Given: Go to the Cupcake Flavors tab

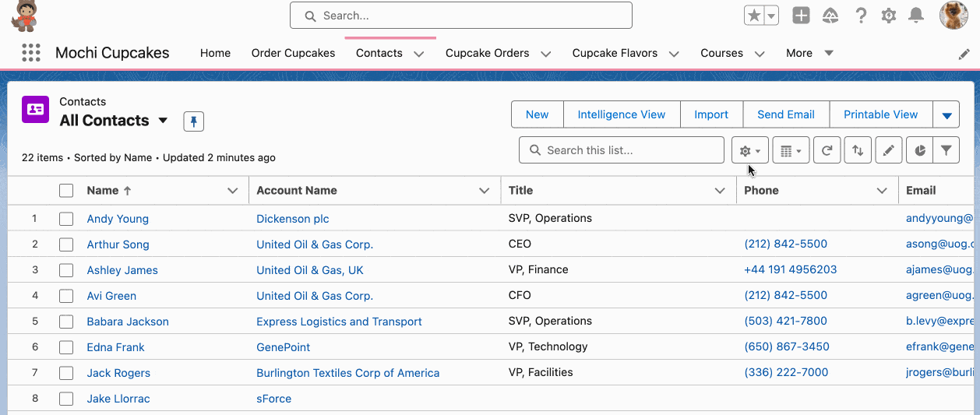Looking at the screenshot, I should pyautogui.click(x=615, y=53).
